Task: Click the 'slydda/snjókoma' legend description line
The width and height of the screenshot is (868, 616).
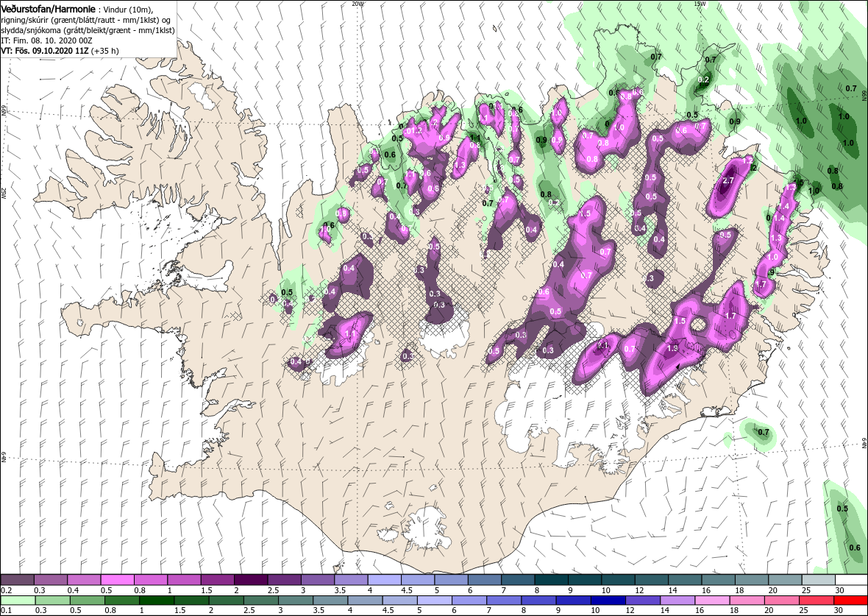Action: pyautogui.click(x=88, y=30)
